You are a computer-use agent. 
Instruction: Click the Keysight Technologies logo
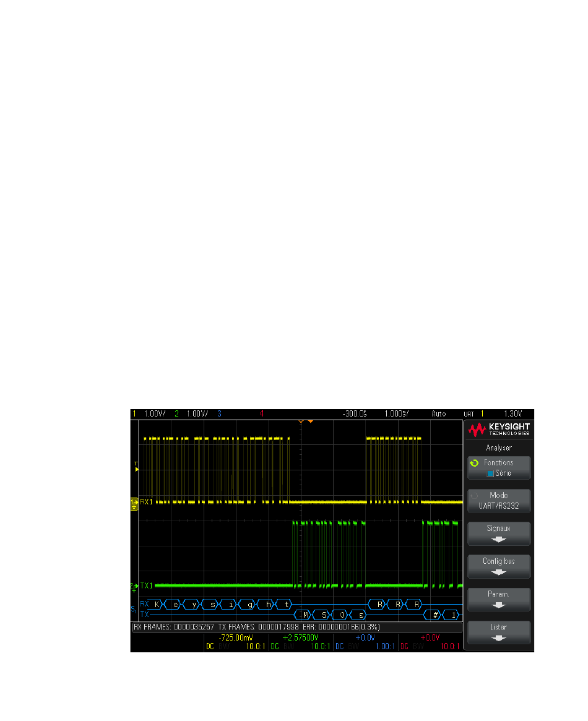coord(499,429)
